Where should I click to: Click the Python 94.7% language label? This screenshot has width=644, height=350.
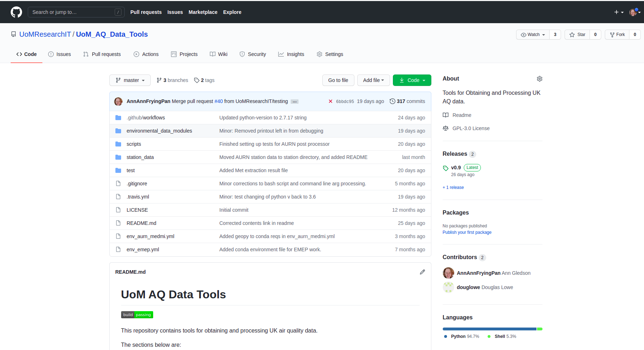[x=462, y=336]
